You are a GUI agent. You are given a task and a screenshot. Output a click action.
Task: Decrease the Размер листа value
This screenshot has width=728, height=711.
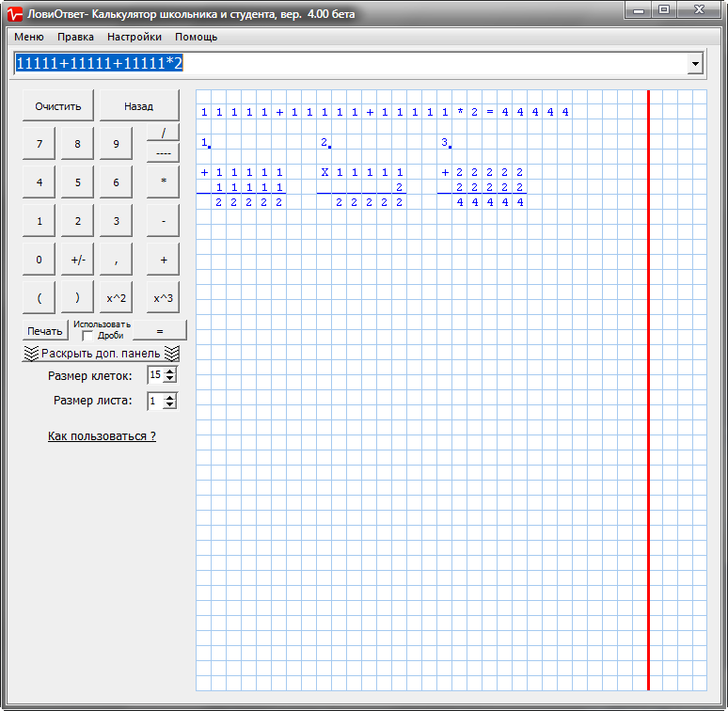pos(170,405)
